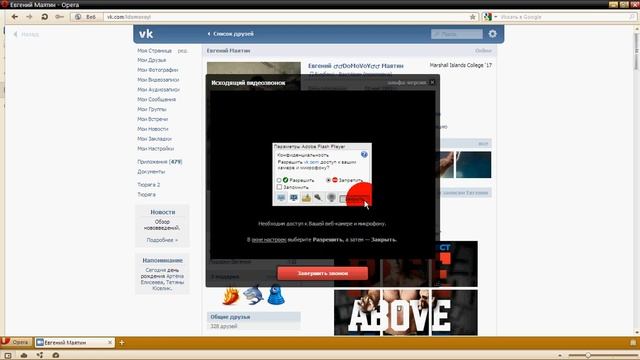Click the окне настроек link
Viewport: 640px width, 360px height.
(x=269, y=240)
